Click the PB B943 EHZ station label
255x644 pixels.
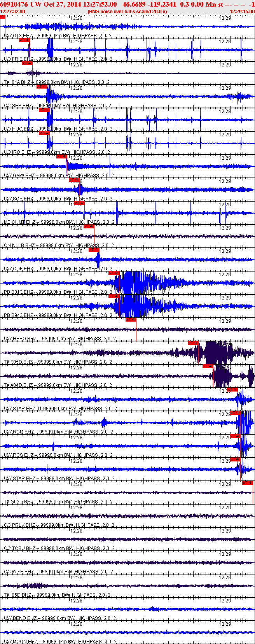(58, 315)
